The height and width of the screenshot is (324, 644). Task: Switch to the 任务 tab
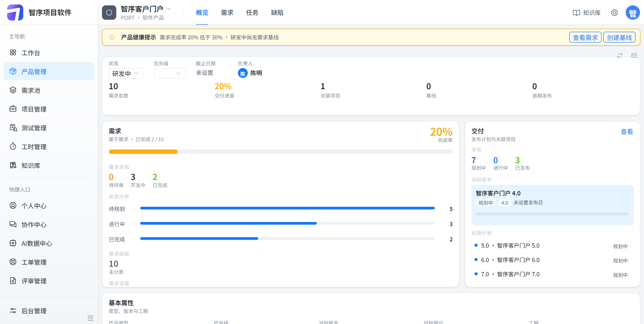(x=252, y=13)
